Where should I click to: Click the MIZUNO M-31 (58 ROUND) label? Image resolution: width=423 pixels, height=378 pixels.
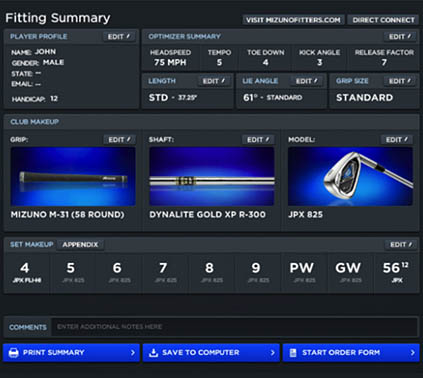[67, 215]
